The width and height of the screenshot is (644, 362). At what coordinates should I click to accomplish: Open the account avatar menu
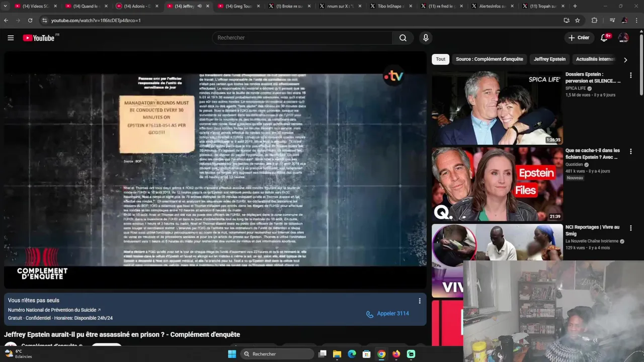(623, 38)
